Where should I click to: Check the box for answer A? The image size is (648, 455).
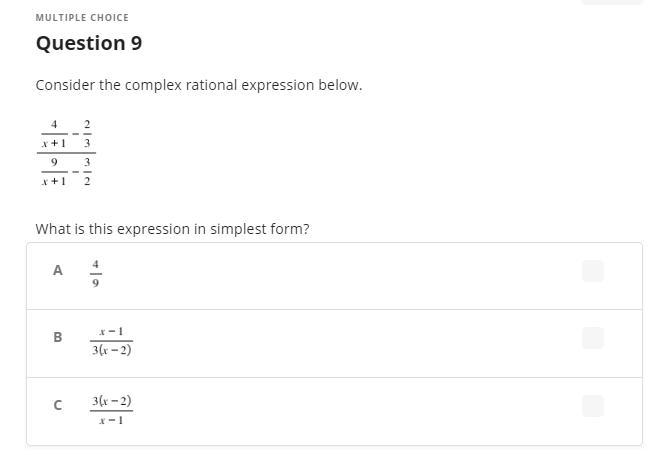point(592,270)
